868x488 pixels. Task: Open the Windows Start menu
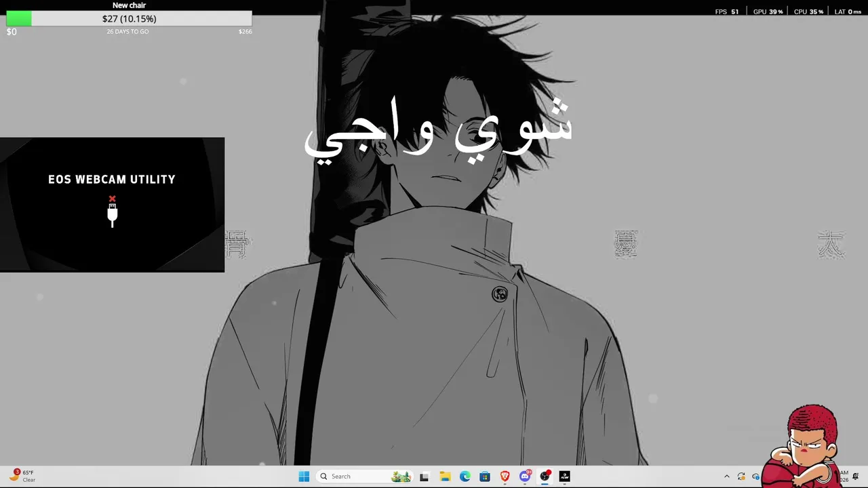(304, 476)
